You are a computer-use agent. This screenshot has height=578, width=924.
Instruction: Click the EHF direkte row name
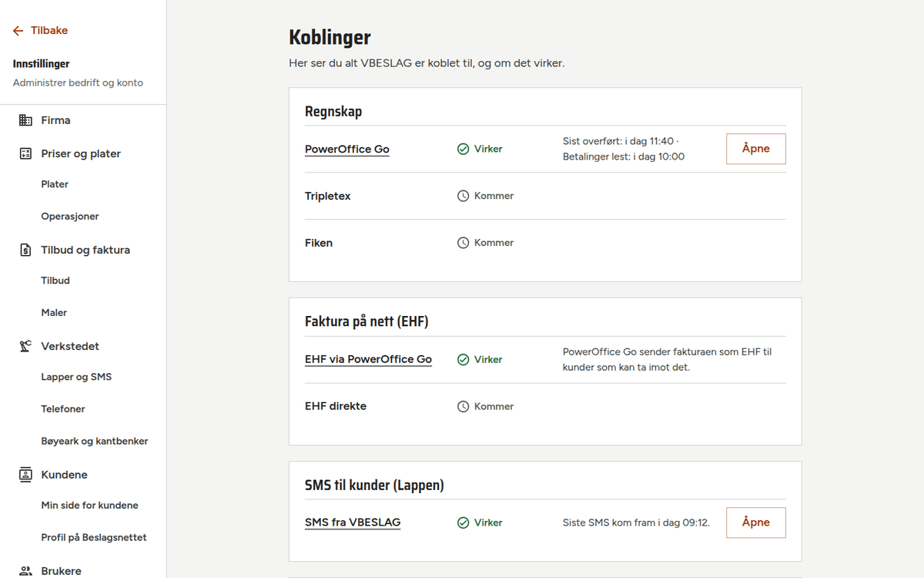pyautogui.click(x=336, y=406)
